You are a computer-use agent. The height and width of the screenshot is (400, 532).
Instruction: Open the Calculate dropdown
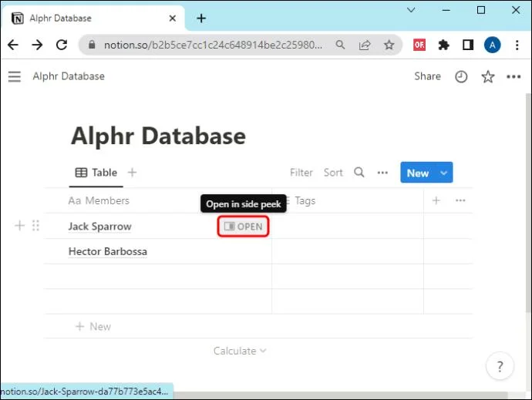(240, 351)
